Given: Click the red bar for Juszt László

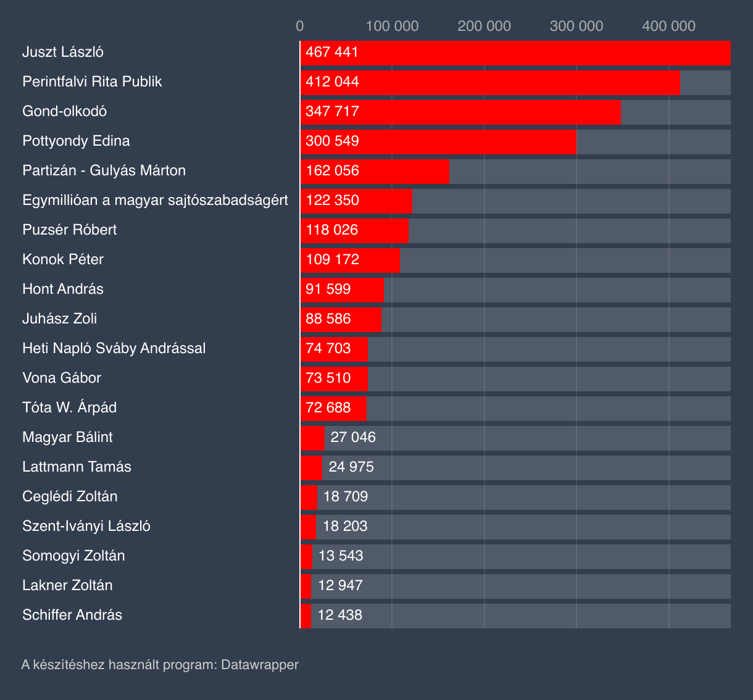Looking at the screenshot, I should [515, 52].
